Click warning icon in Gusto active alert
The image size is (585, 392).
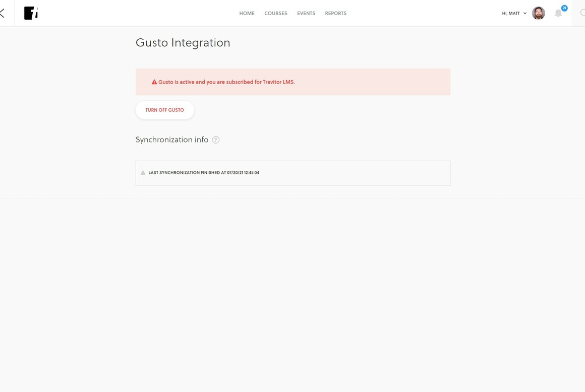tap(154, 82)
